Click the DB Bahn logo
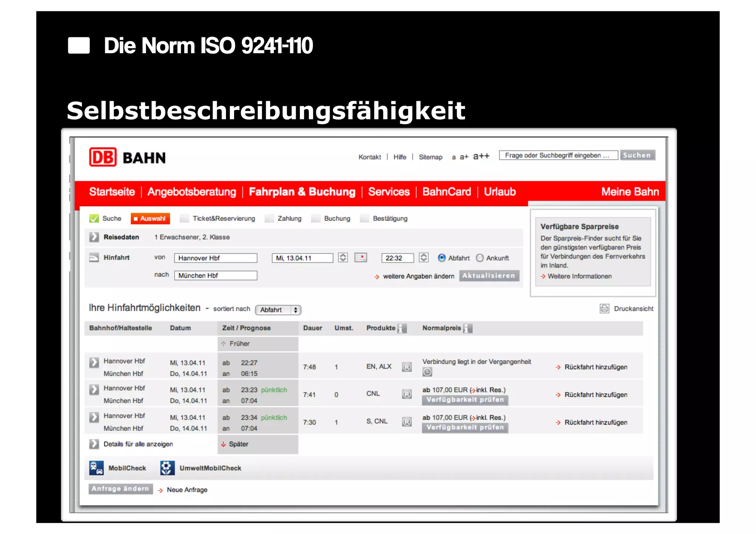The width and height of the screenshot is (756, 534). click(127, 157)
